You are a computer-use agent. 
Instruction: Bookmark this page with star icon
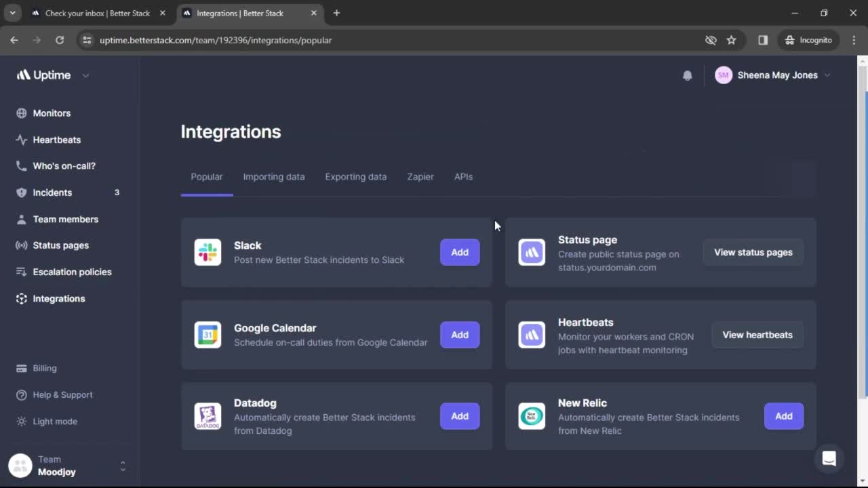[x=731, y=40]
